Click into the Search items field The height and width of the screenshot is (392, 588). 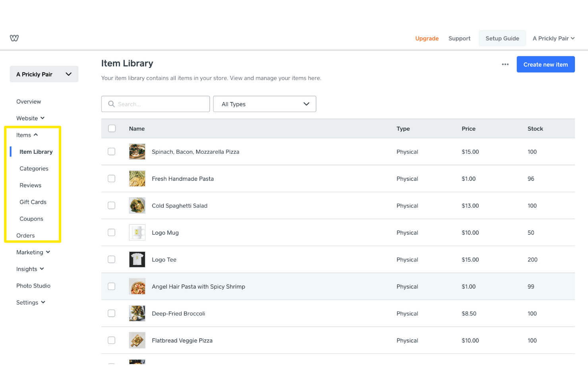click(155, 104)
